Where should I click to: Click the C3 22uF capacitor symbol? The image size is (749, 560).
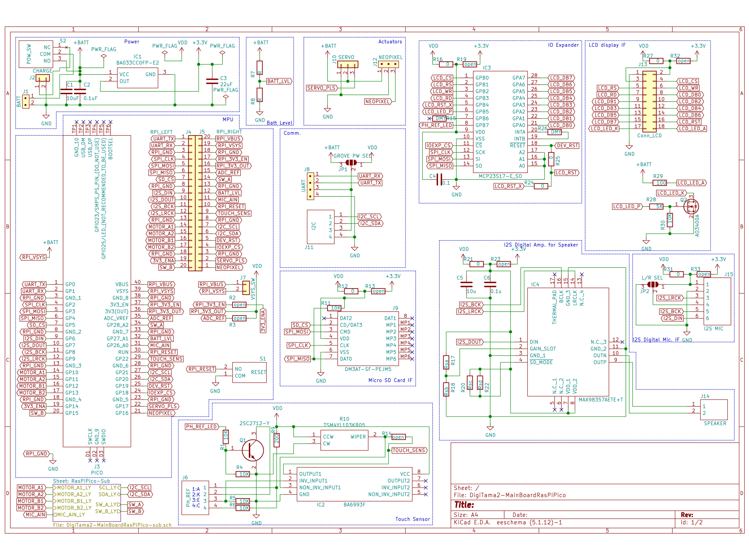click(x=212, y=81)
